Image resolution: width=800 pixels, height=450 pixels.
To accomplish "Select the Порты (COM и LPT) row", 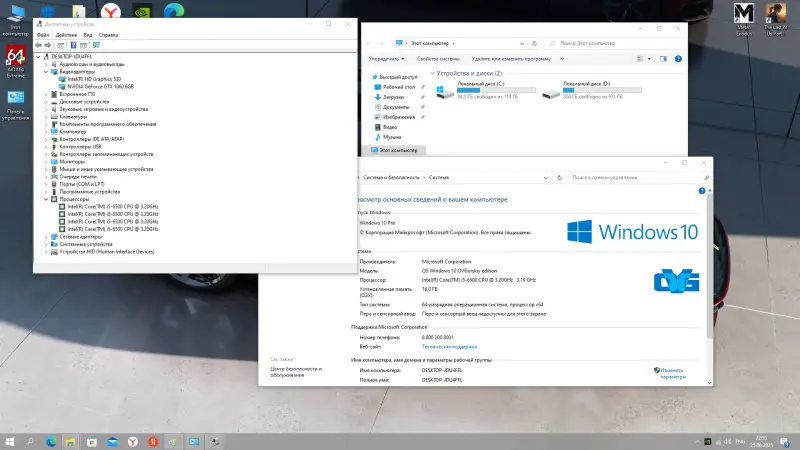I will click(x=82, y=184).
